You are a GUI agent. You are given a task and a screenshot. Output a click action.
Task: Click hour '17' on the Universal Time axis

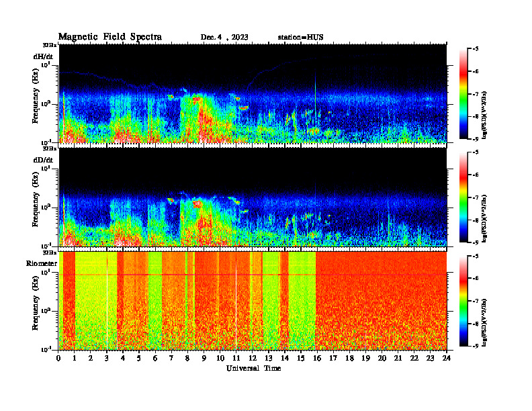click(333, 359)
